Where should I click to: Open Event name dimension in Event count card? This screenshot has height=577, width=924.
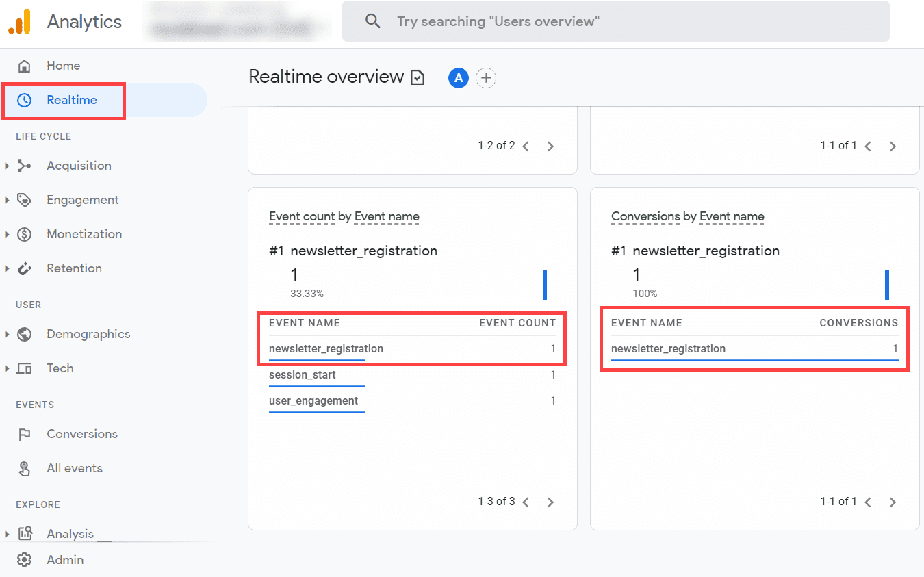tap(387, 216)
